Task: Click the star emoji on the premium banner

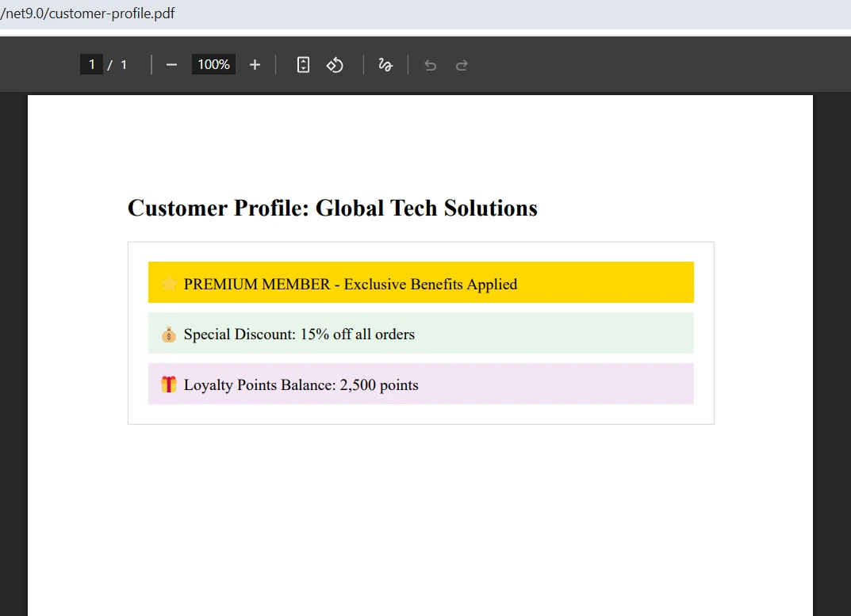Action: [x=168, y=282]
